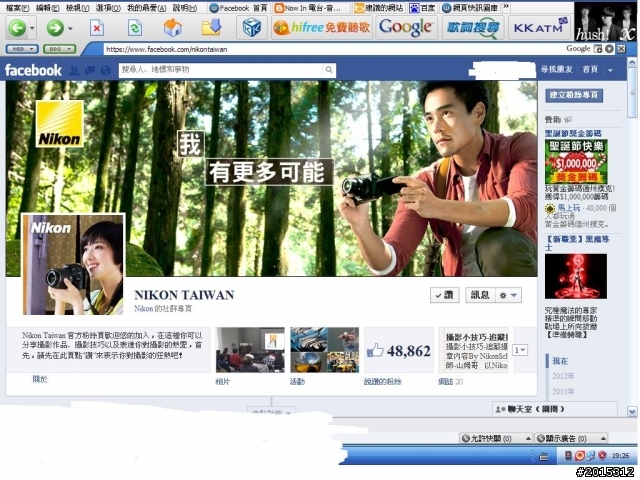The width and height of the screenshot is (640, 480).
Task: Switch to the Facebook 首頁 bookmark tab
Action: pos(238,8)
